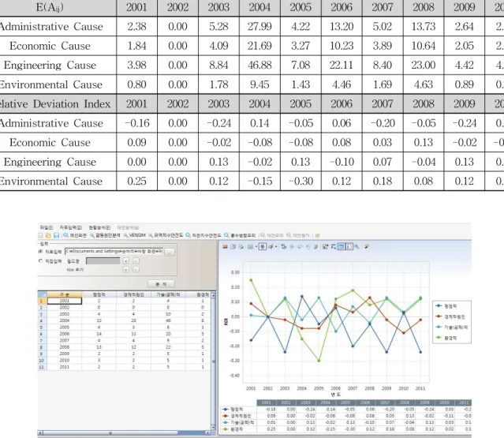This screenshot has width=504, height=438.
Task: Click the greyed move chart icon
Action: coord(292,247)
